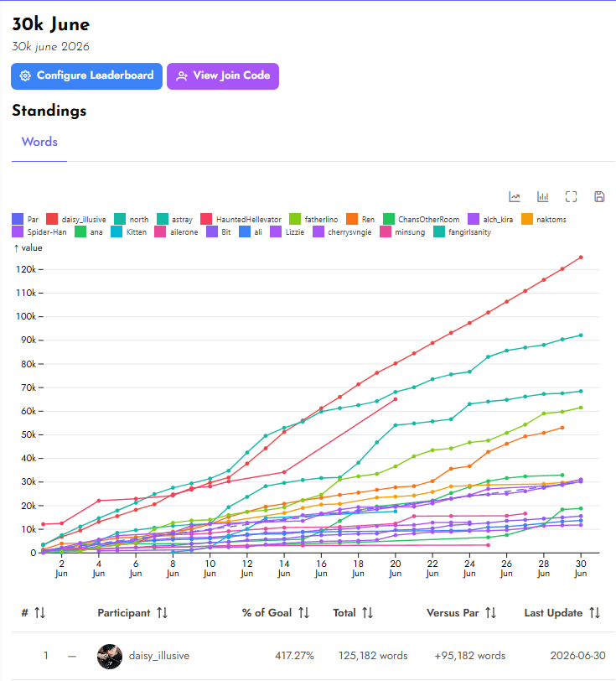Viewport: 616px width, 681px height.
Task: Switch to bar chart view icon
Action: [542, 197]
